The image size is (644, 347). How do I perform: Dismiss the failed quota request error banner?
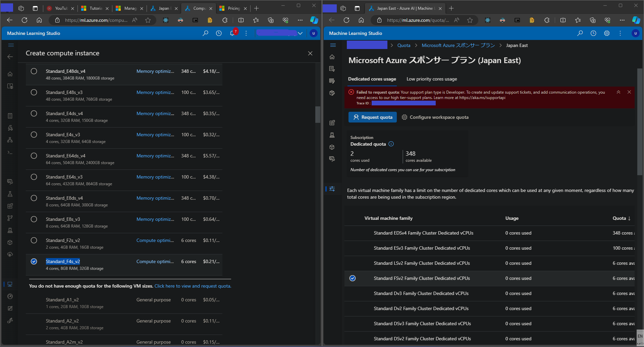pyautogui.click(x=629, y=92)
